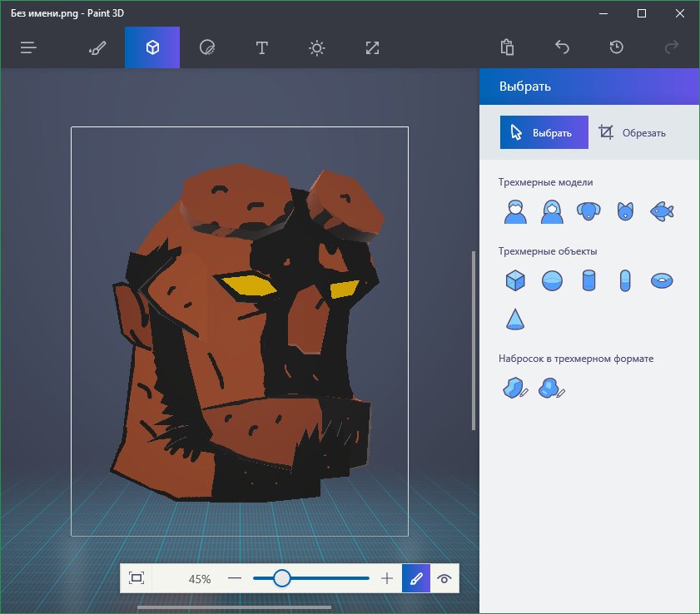Open the Stickers tool
This screenshot has height=614, width=700.
coord(207,47)
